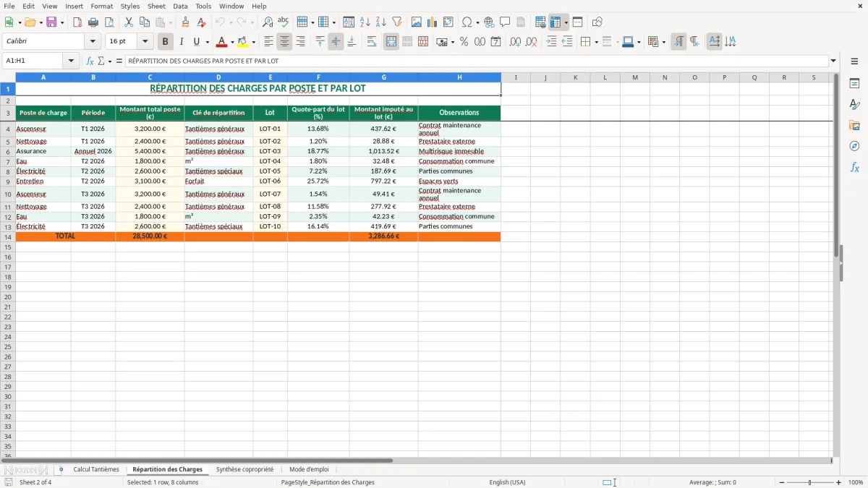The width and height of the screenshot is (868, 488).
Task: Sort ascending
Action: tap(365, 22)
